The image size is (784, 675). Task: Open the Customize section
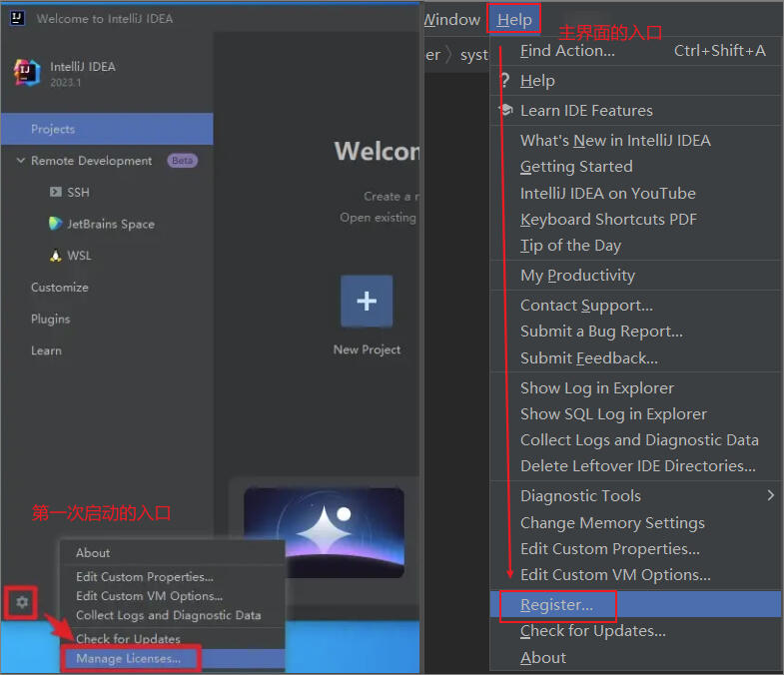pyautogui.click(x=60, y=288)
